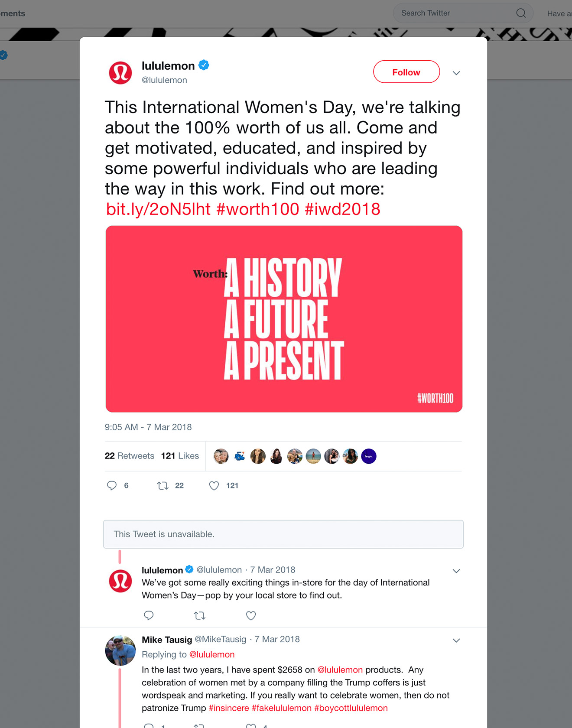Click the reply icon under main tweet

click(x=112, y=485)
